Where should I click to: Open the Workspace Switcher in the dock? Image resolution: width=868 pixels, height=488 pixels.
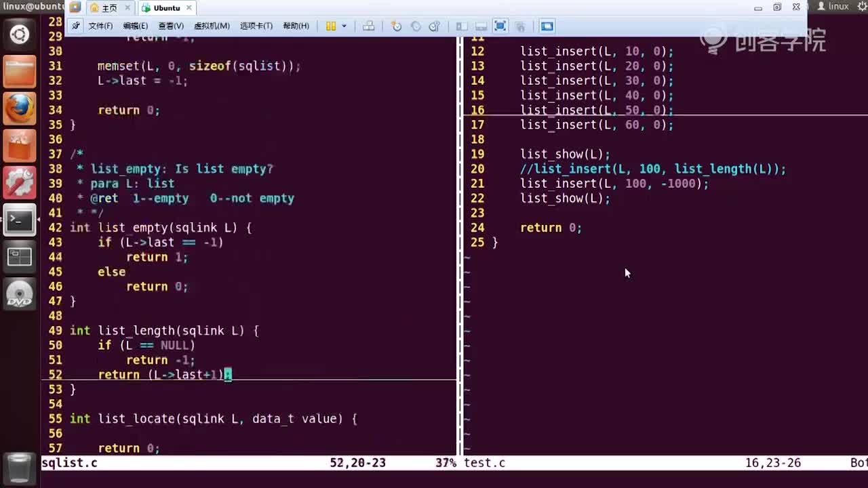pos(20,257)
